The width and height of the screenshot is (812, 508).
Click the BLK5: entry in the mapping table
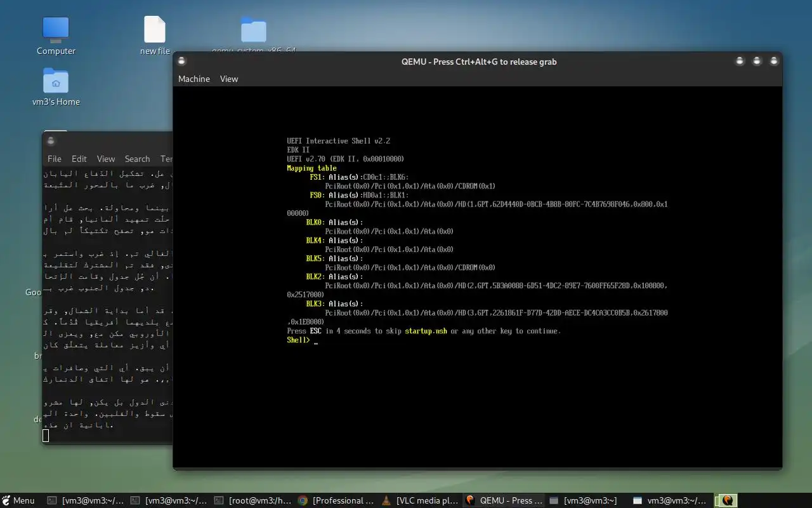click(x=315, y=258)
